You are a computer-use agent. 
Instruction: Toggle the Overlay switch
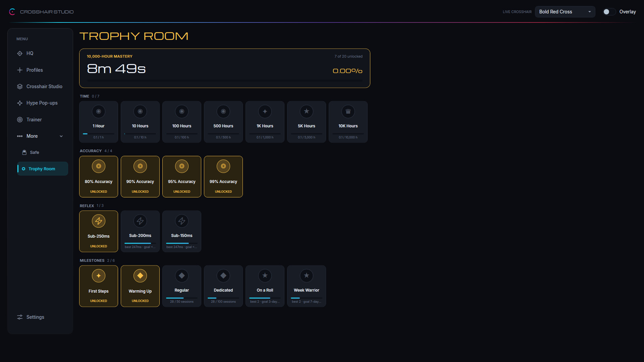click(x=609, y=12)
